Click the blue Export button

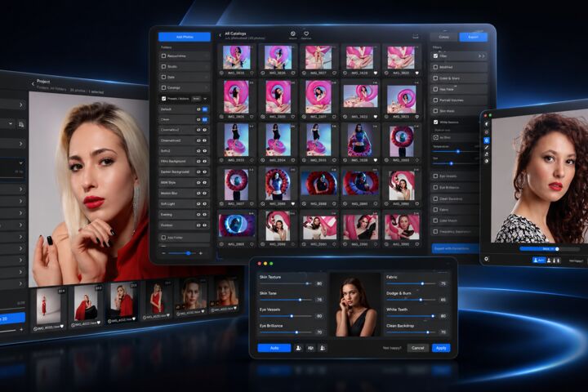click(473, 37)
